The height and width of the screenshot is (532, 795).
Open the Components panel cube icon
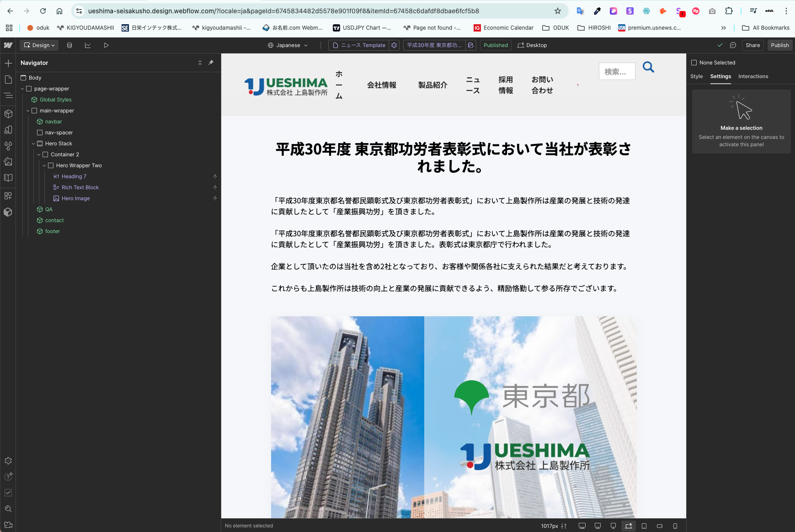[x=8, y=114]
